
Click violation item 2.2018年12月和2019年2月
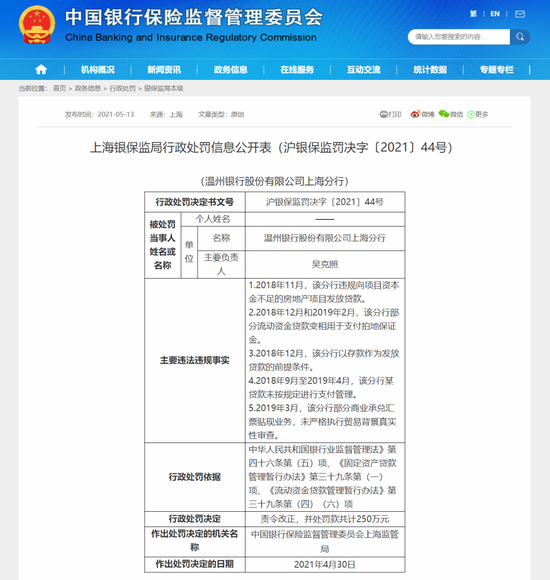324,326
